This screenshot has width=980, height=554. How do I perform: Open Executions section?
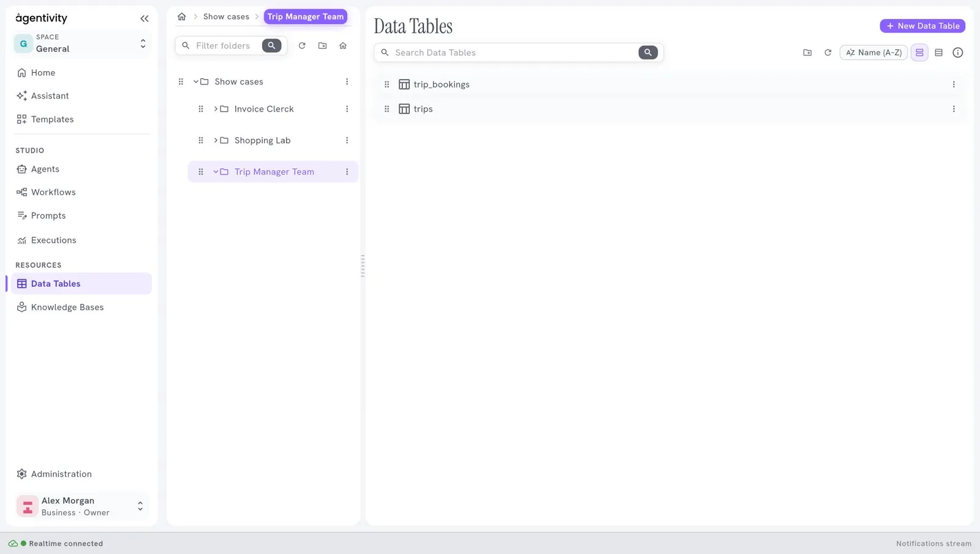tap(81, 240)
